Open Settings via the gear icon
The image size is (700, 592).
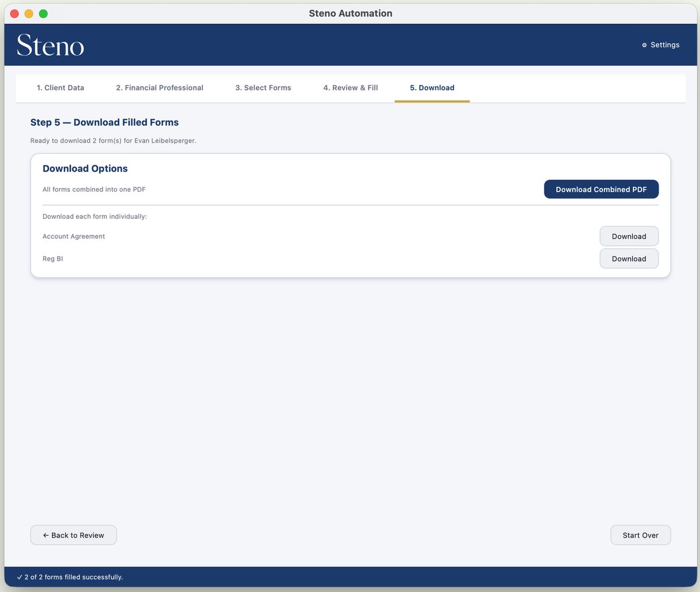pyautogui.click(x=660, y=45)
